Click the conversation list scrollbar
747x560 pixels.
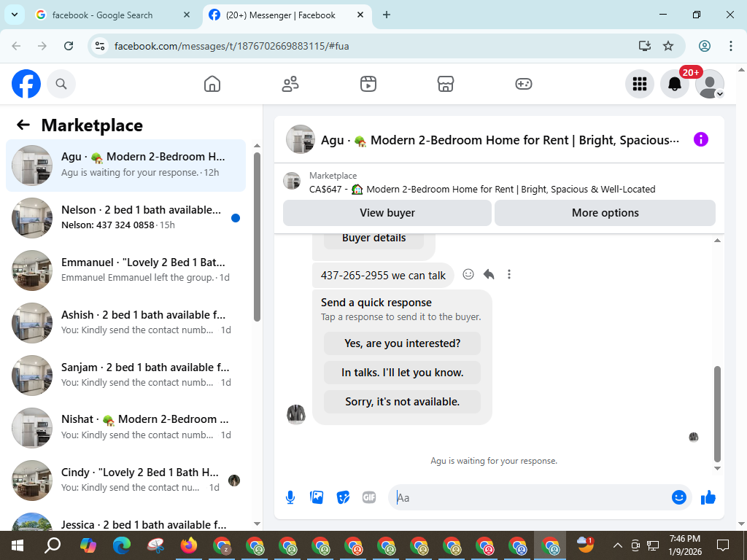[x=258, y=237]
